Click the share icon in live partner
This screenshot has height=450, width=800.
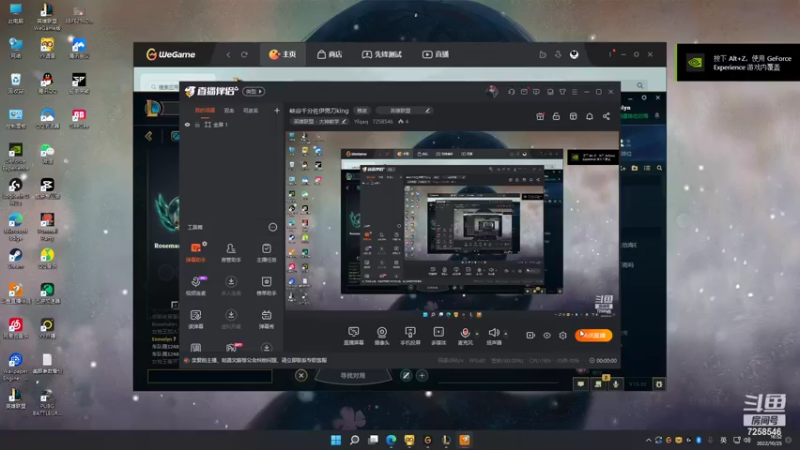coord(606,116)
